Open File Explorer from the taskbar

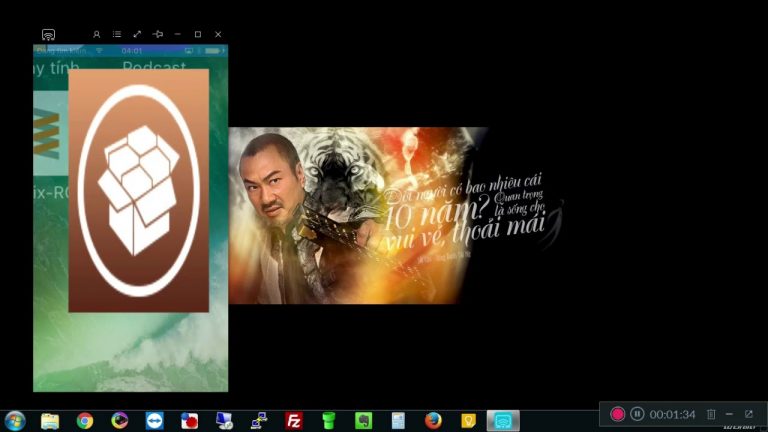(x=50, y=421)
